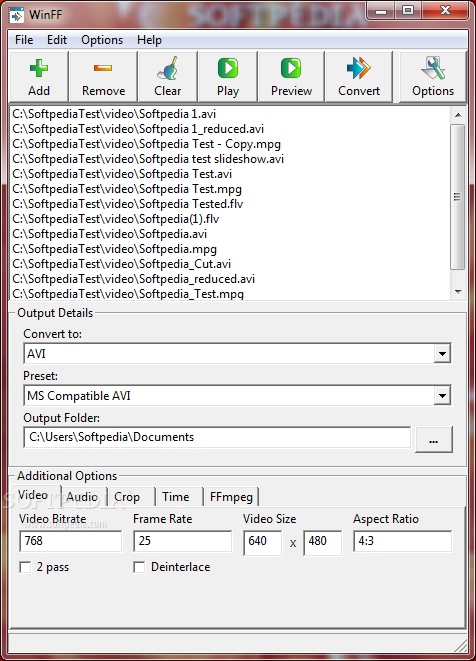Screen dimensions: 476x661
Task: Open the Options menu
Action: coord(102,40)
